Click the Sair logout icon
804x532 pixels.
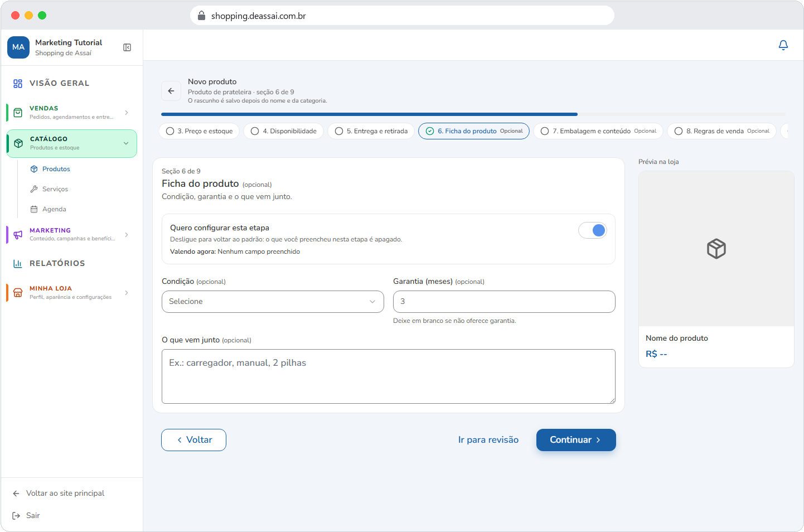pyautogui.click(x=16, y=516)
